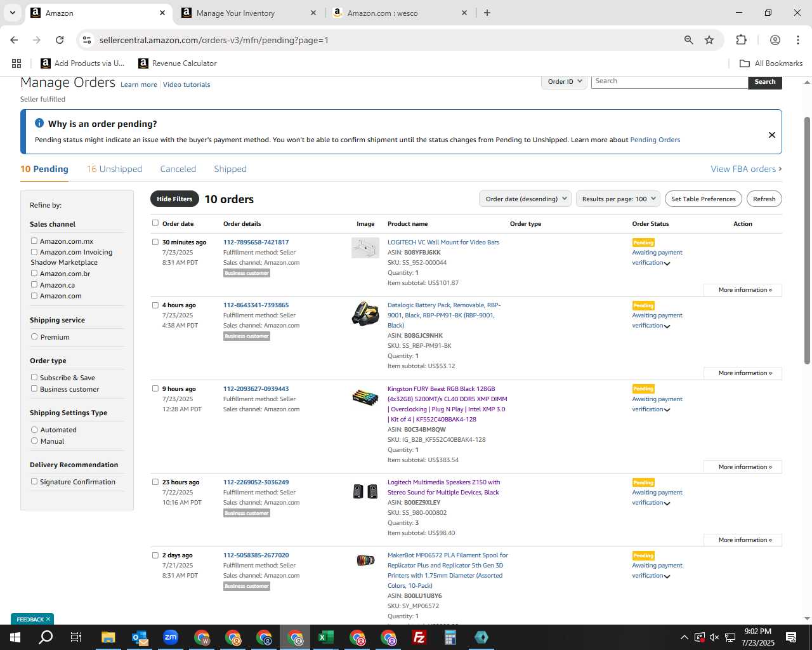Switch to the Shipped orders tab
The image size is (812, 650).
[x=230, y=169]
